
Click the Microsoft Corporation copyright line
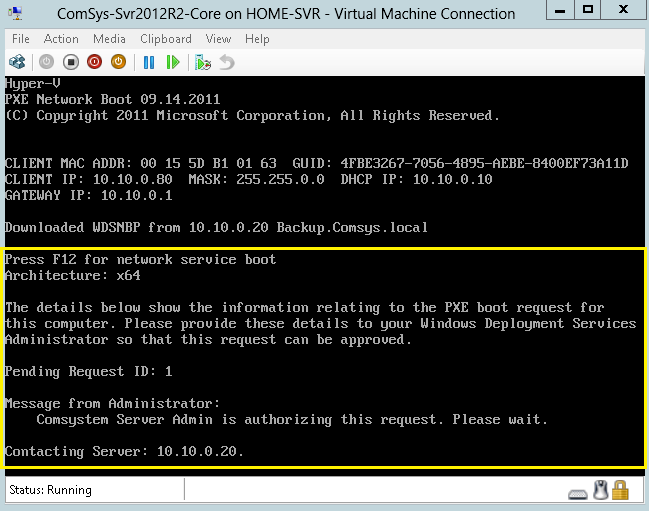click(x=252, y=115)
